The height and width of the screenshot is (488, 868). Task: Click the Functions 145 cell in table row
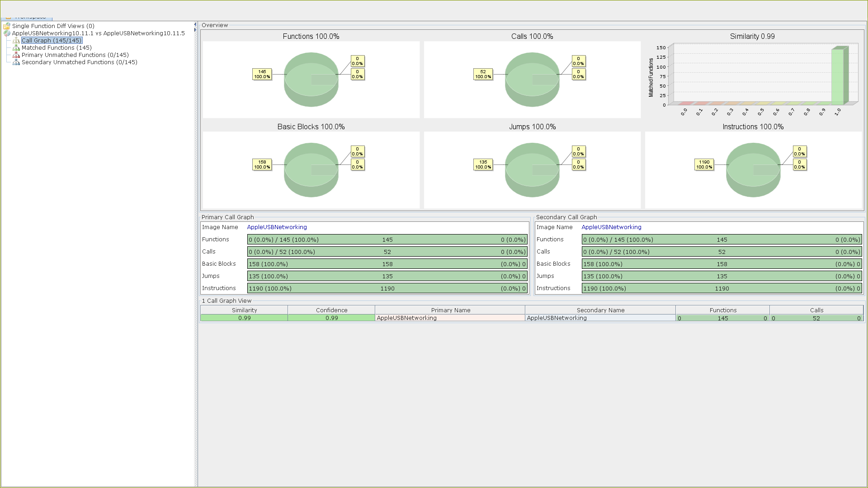pos(723,318)
